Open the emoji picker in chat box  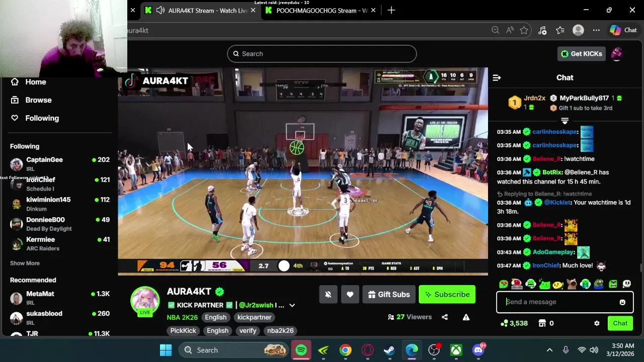pyautogui.click(x=622, y=302)
